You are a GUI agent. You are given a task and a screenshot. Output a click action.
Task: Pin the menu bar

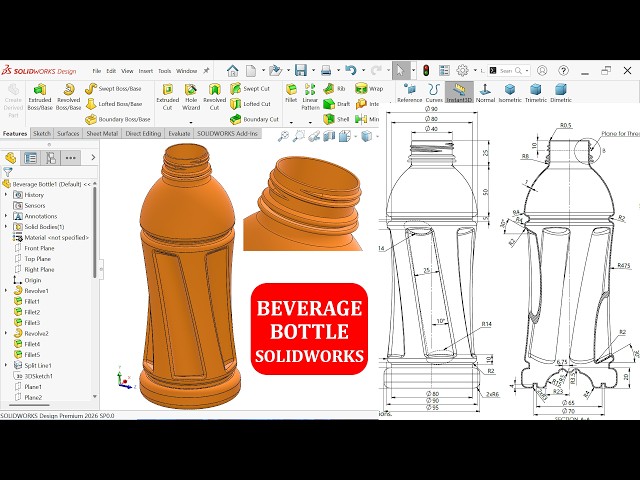tap(206, 71)
